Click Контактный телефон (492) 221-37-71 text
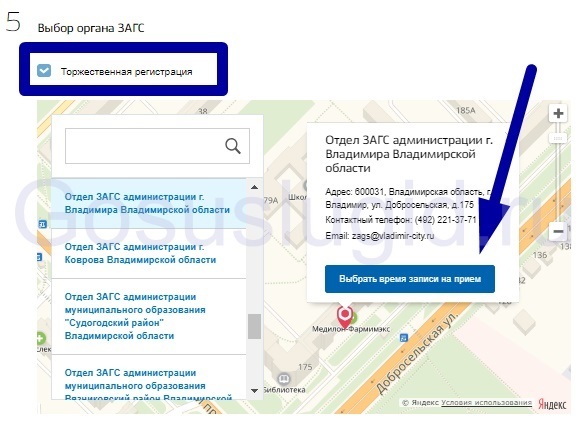Image resolution: width=588 pixels, height=427 pixels. [401, 220]
